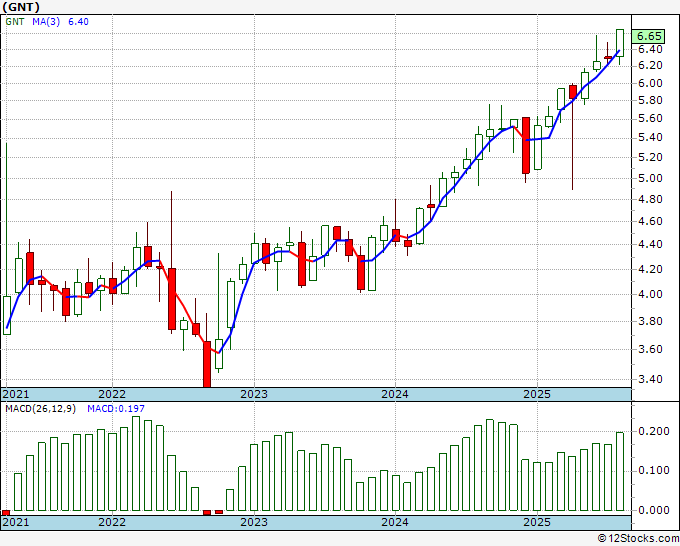The width and height of the screenshot is (680, 546).
Task: Click the 6.00 price axis label
Action: pos(650,83)
